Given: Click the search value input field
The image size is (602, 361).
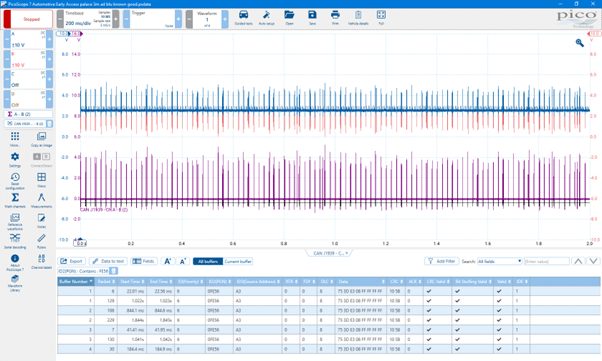Looking at the screenshot, I should (x=547, y=261).
